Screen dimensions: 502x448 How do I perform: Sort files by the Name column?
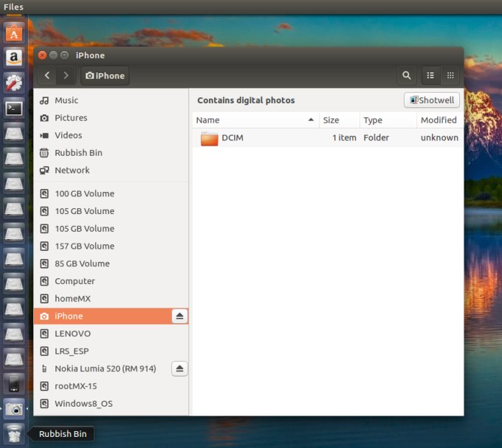tap(251, 120)
